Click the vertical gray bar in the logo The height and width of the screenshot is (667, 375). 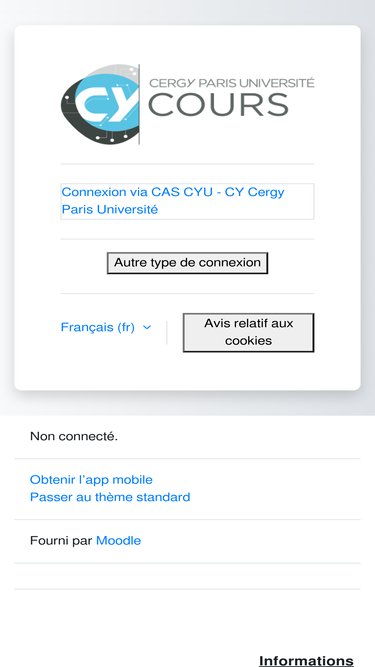coord(139,104)
